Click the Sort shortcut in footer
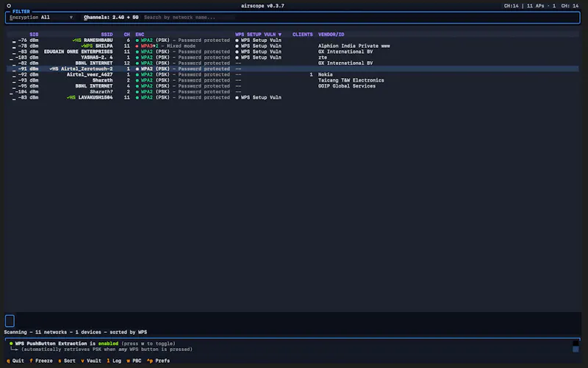 67,361
